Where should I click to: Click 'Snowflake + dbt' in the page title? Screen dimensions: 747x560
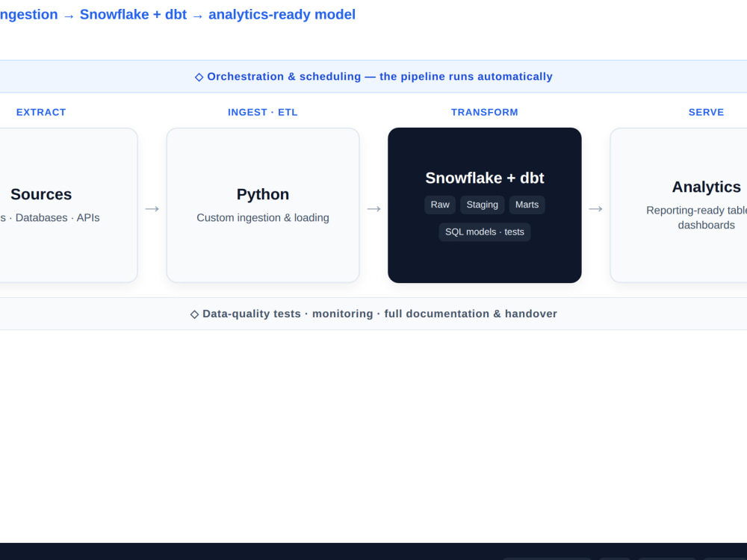pyautogui.click(x=133, y=15)
